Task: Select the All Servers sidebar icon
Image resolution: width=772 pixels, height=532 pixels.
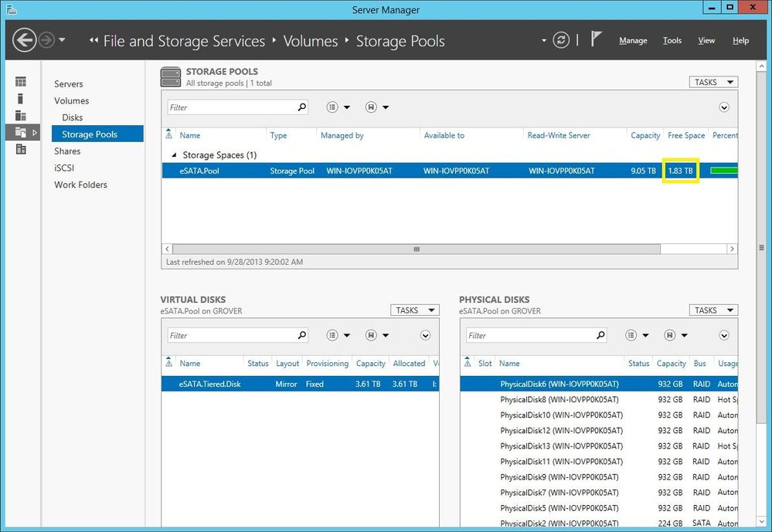Action: click(x=21, y=116)
